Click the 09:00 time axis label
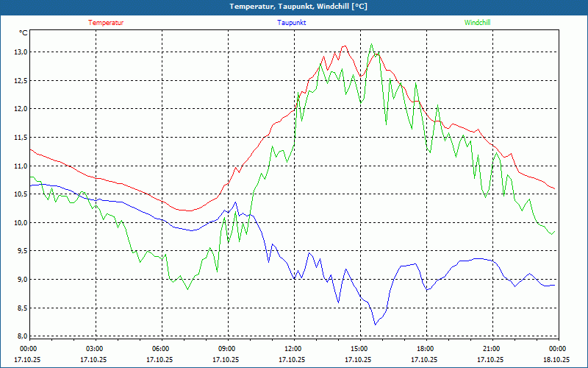 point(227,349)
